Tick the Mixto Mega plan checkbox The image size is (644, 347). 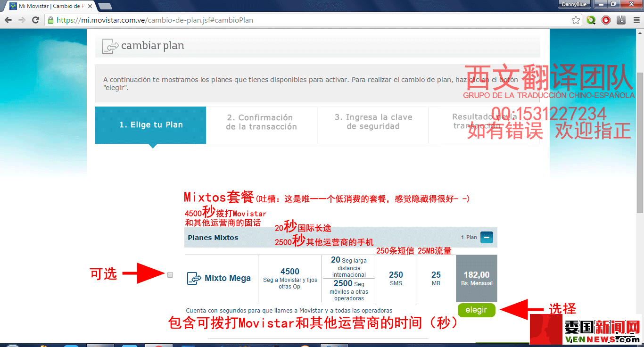[x=170, y=275]
